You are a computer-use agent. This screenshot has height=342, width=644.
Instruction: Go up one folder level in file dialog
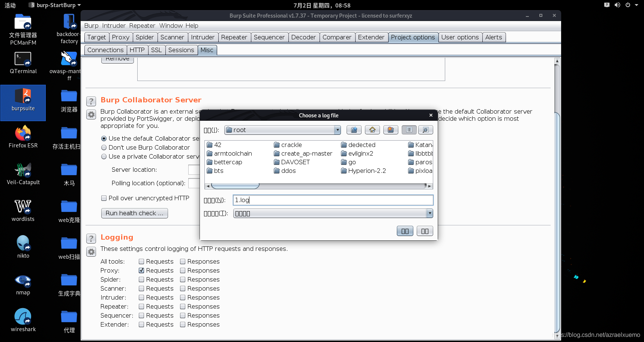354,130
